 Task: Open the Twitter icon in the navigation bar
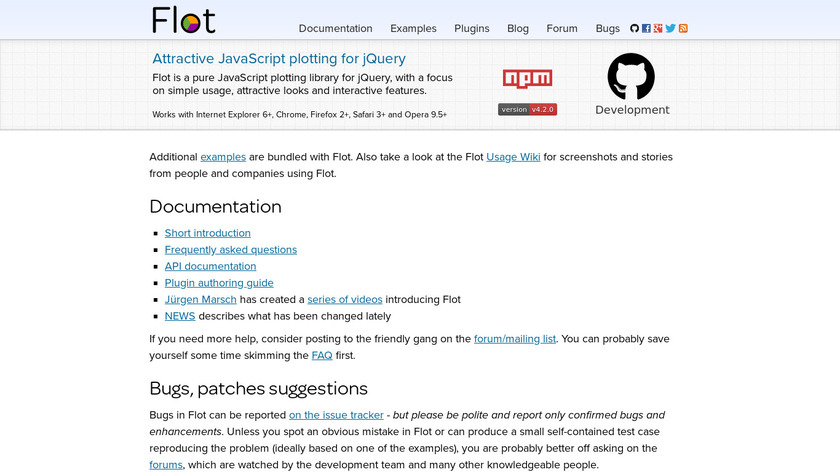[x=670, y=28]
